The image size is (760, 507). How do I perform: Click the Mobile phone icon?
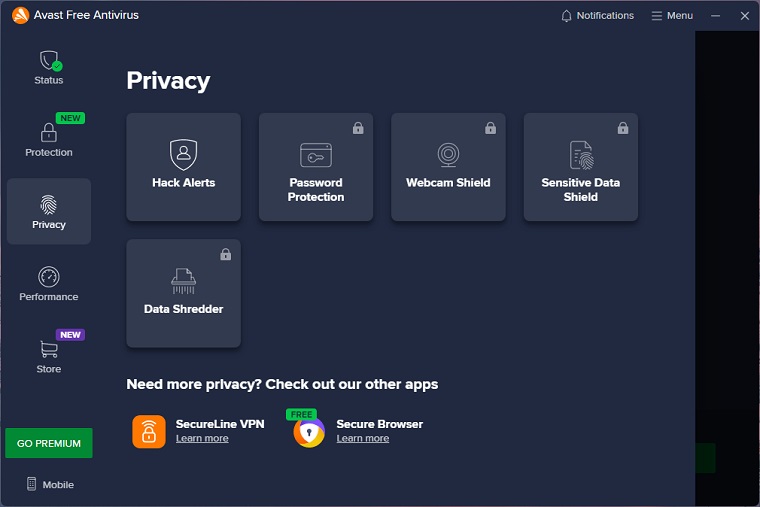click(32, 484)
